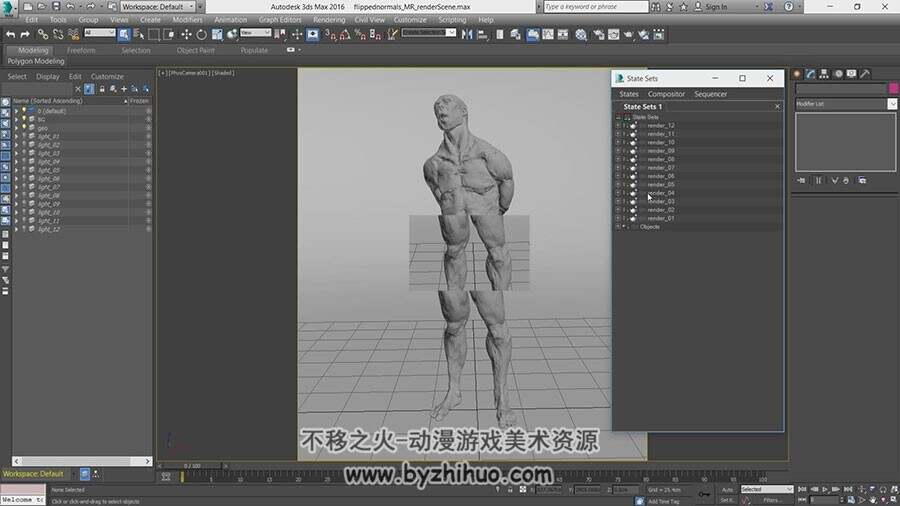The width and height of the screenshot is (900, 506).
Task: Expand the 0 (default) layer row
Action: click(x=16, y=111)
